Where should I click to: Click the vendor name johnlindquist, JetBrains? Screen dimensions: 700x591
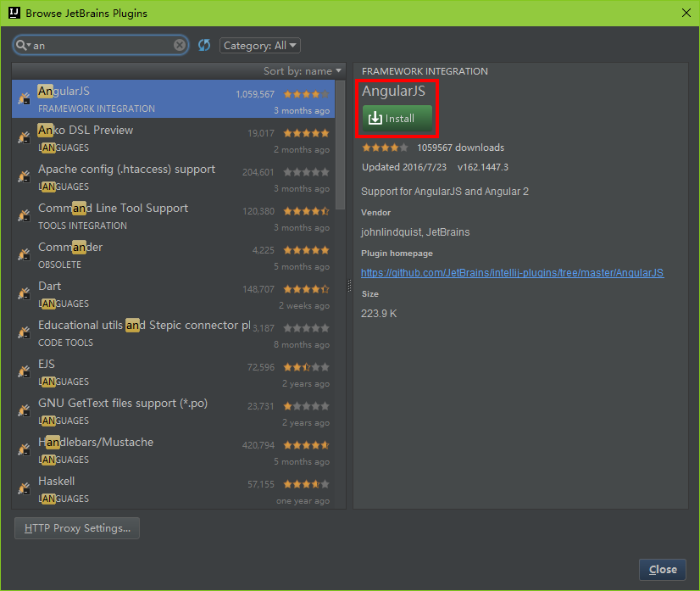[x=415, y=232]
